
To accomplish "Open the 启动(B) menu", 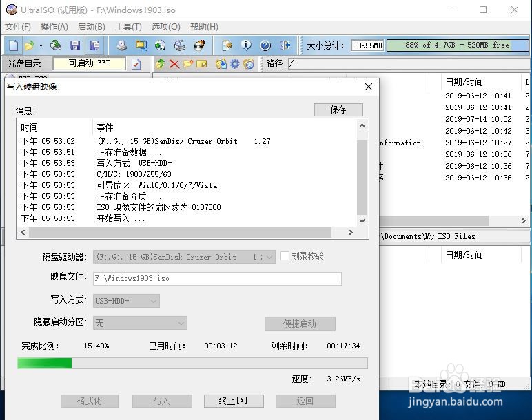I will point(91,27).
